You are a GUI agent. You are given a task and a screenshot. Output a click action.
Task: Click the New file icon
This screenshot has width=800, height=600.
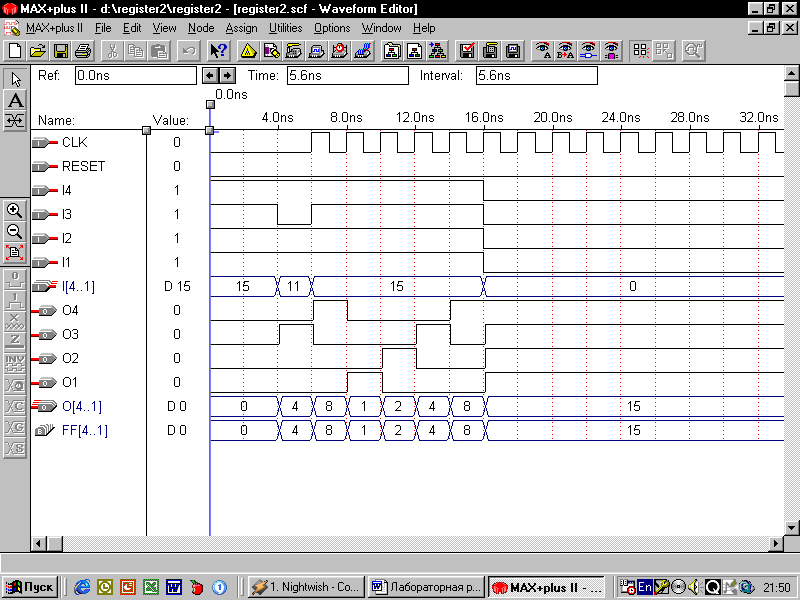tap(14, 50)
